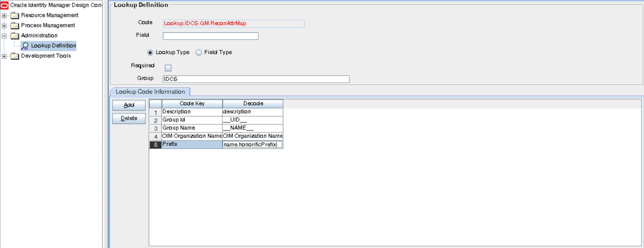The width and height of the screenshot is (644, 248).
Task: Click the Development Tools folder icon
Action: [15, 56]
